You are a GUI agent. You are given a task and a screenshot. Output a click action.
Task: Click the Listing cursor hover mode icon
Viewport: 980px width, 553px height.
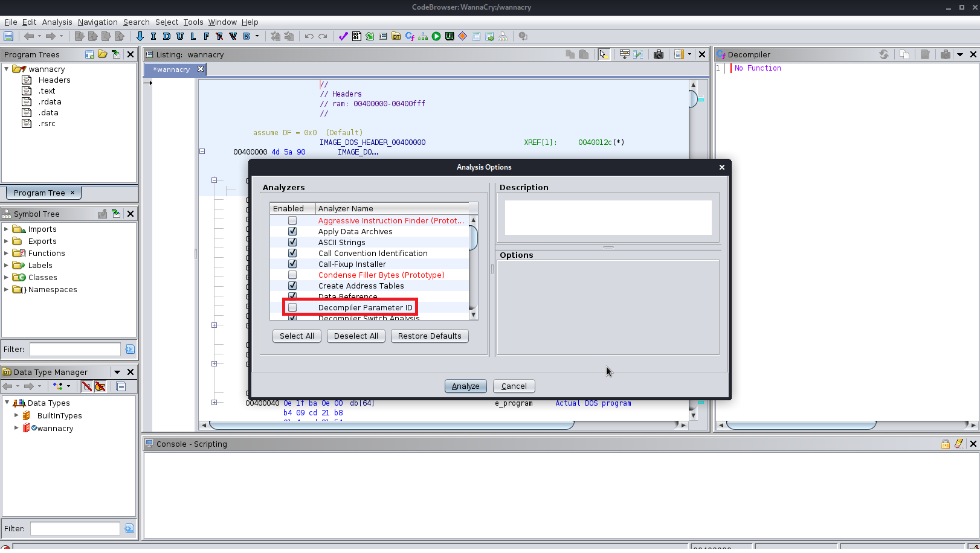(603, 54)
